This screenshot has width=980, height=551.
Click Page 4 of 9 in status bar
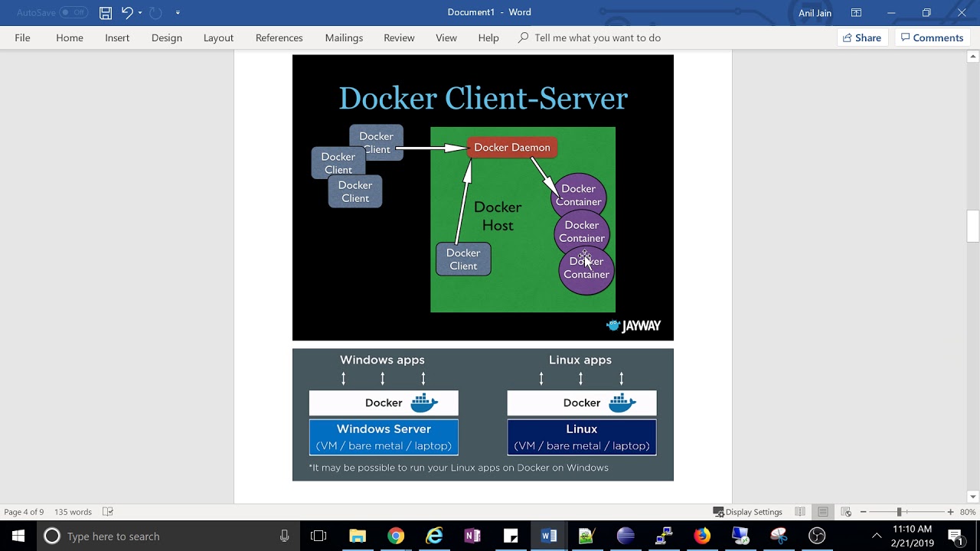click(x=24, y=512)
